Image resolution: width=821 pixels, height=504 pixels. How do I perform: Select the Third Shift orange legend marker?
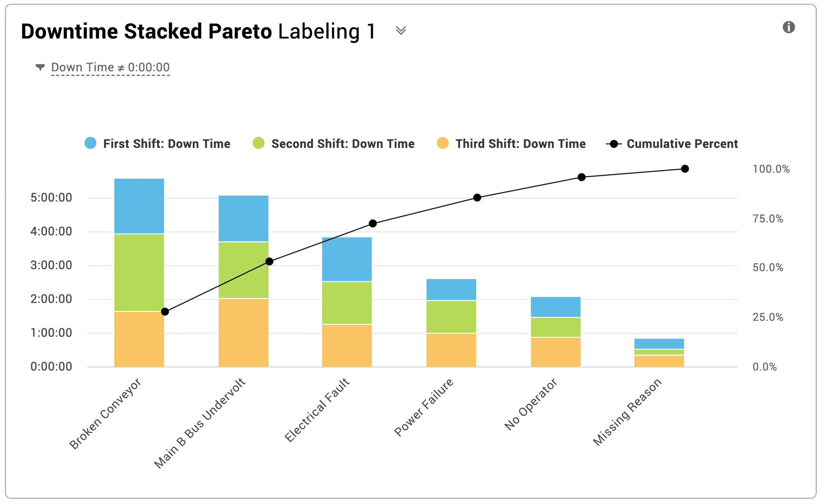point(444,144)
